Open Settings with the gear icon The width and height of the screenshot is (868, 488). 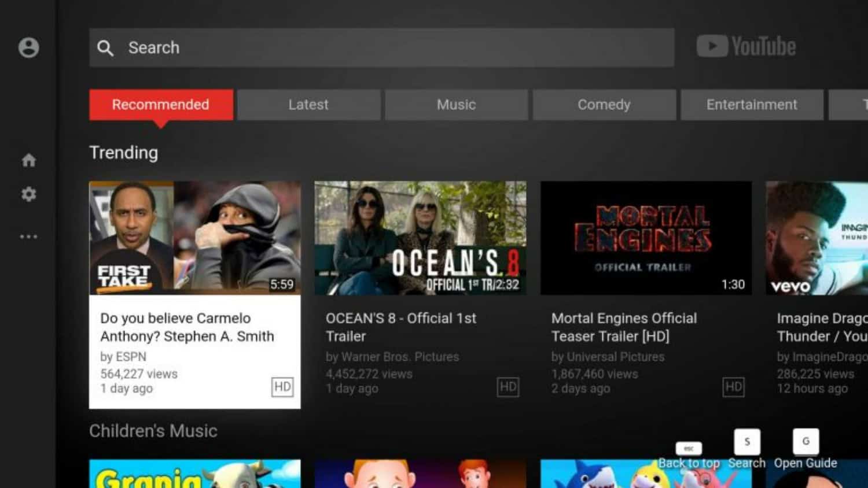point(28,194)
